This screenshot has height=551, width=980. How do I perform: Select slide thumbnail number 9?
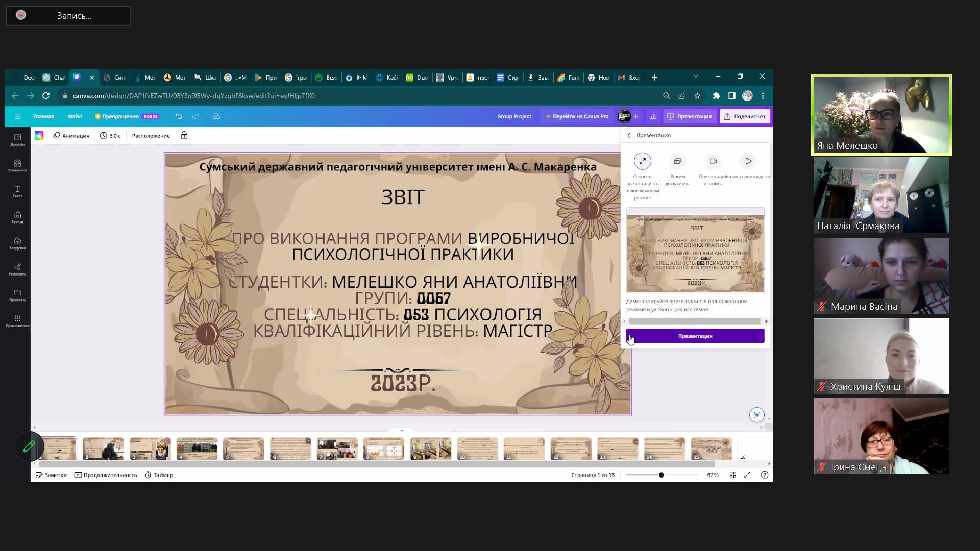click(430, 448)
